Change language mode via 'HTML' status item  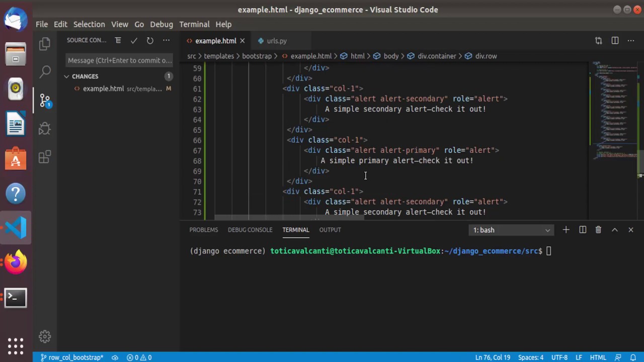(x=598, y=357)
